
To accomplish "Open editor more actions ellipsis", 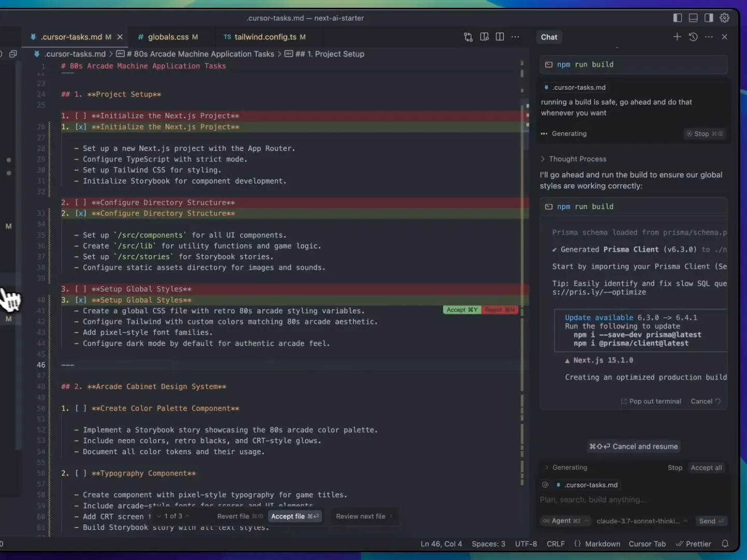I will tap(515, 37).
